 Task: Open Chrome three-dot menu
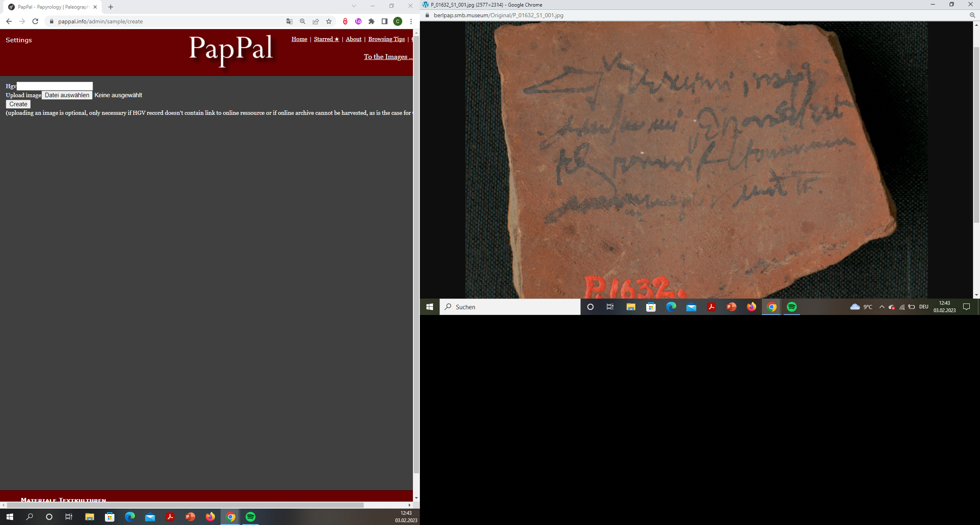[x=411, y=21]
